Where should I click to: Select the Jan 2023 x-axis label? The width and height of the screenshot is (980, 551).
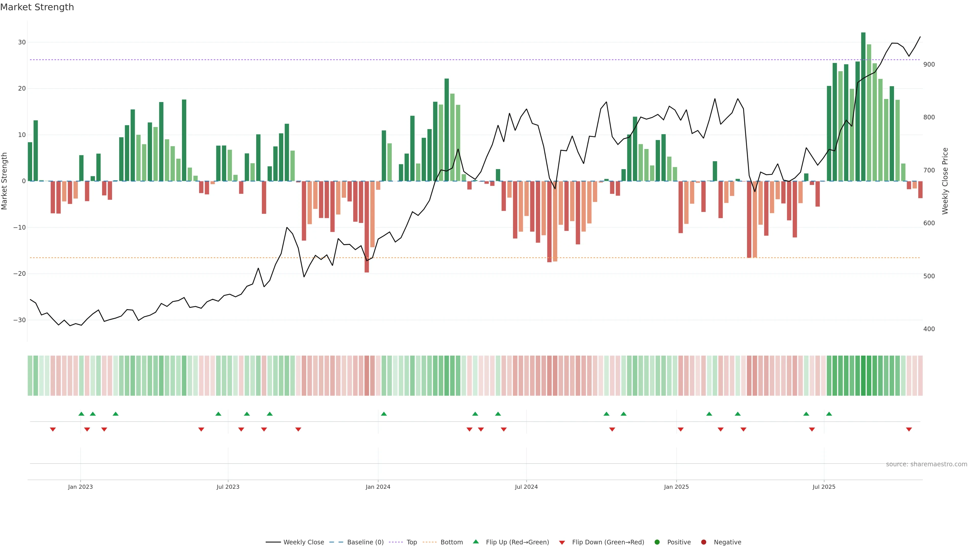tap(80, 487)
